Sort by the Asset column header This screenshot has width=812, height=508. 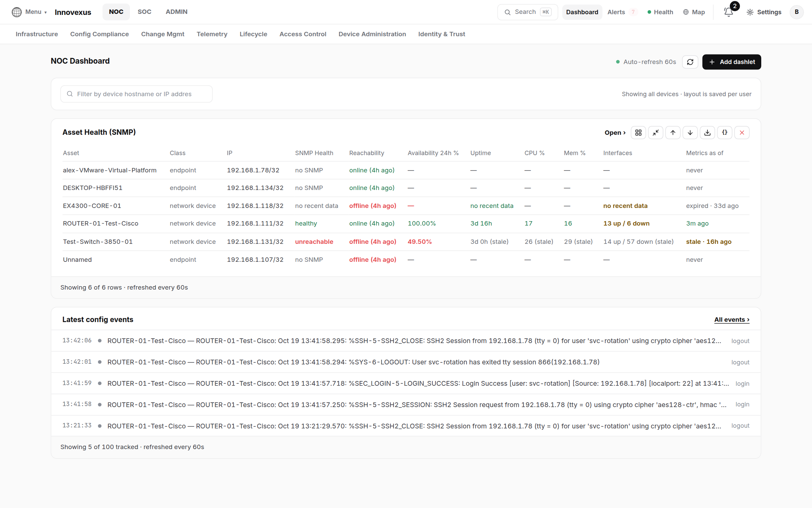[71, 153]
